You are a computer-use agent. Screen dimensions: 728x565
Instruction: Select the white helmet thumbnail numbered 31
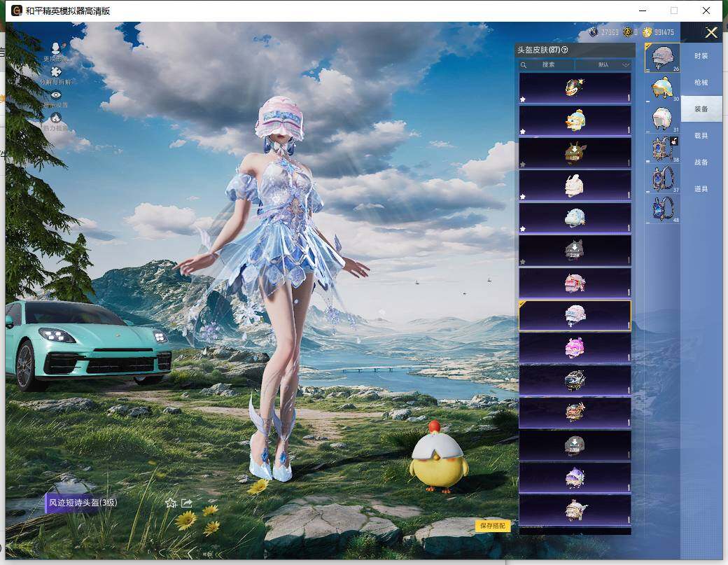pos(662,118)
